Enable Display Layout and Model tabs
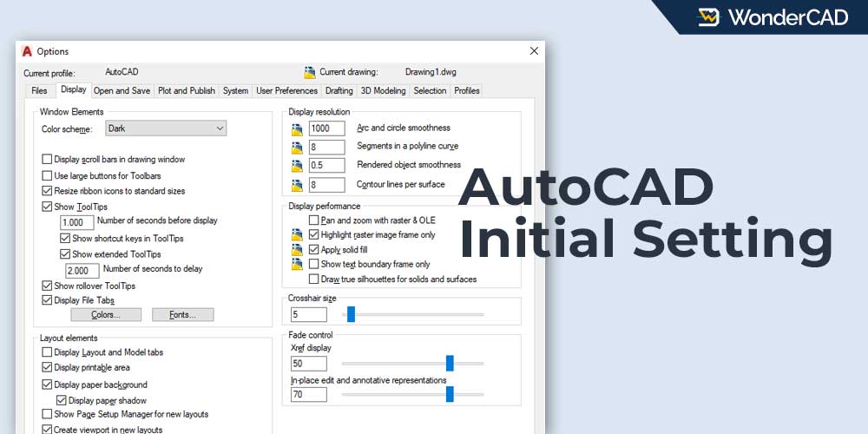This screenshot has height=434, width=868. click(x=47, y=352)
